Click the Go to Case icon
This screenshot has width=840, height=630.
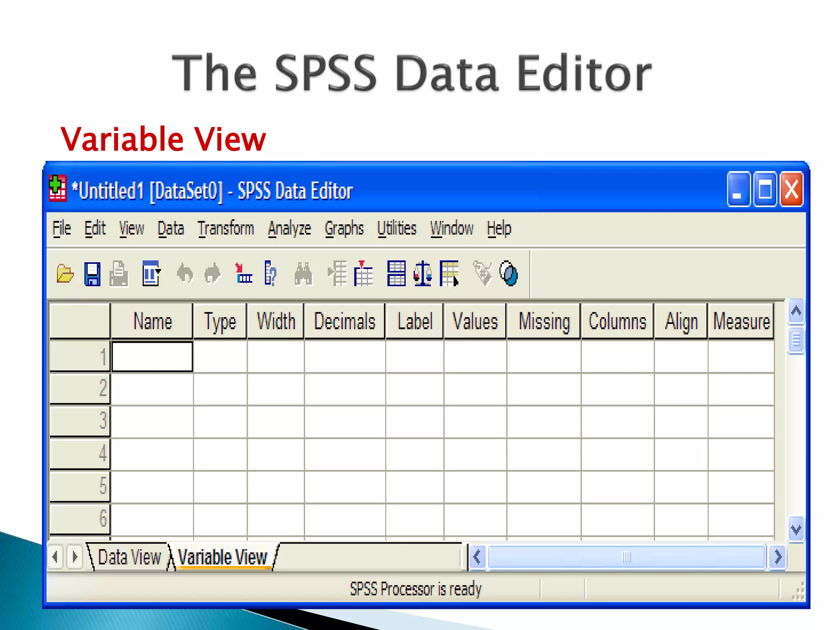pos(244,273)
